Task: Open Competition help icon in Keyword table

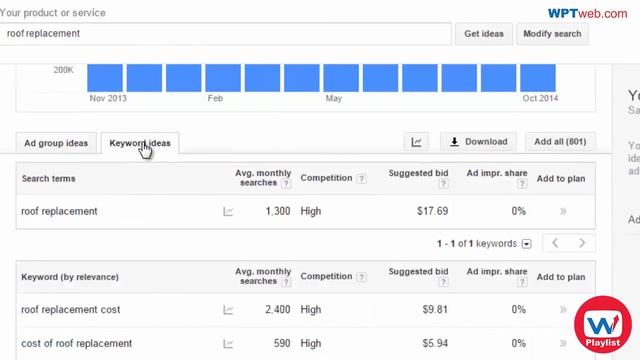Action: click(x=361, y=277)
